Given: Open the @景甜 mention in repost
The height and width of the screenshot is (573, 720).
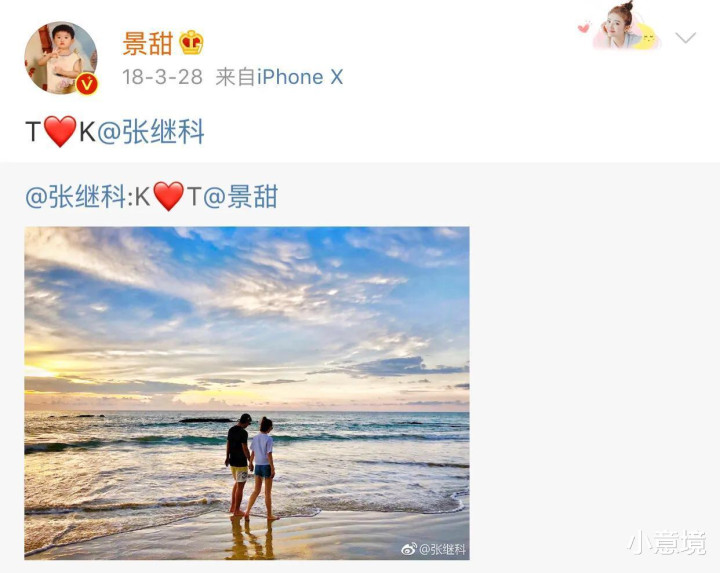Looking at the screenshot, I should (240, 197).
